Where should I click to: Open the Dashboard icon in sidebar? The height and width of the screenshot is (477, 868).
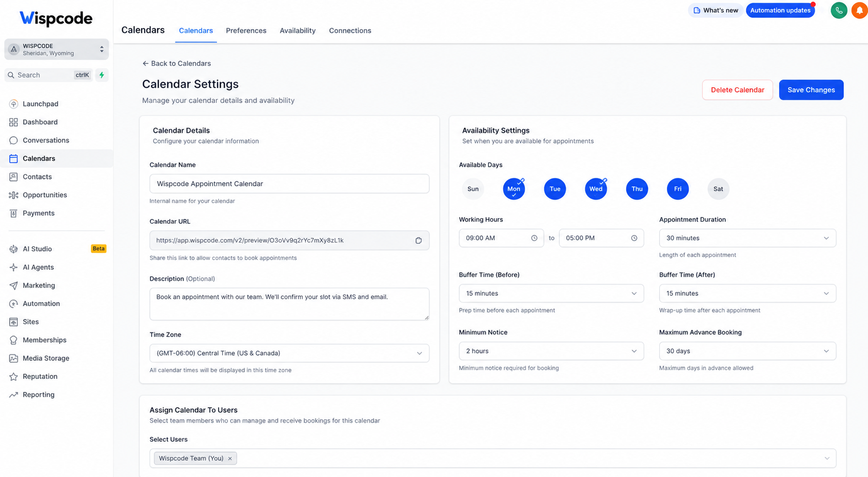[13, 122]
